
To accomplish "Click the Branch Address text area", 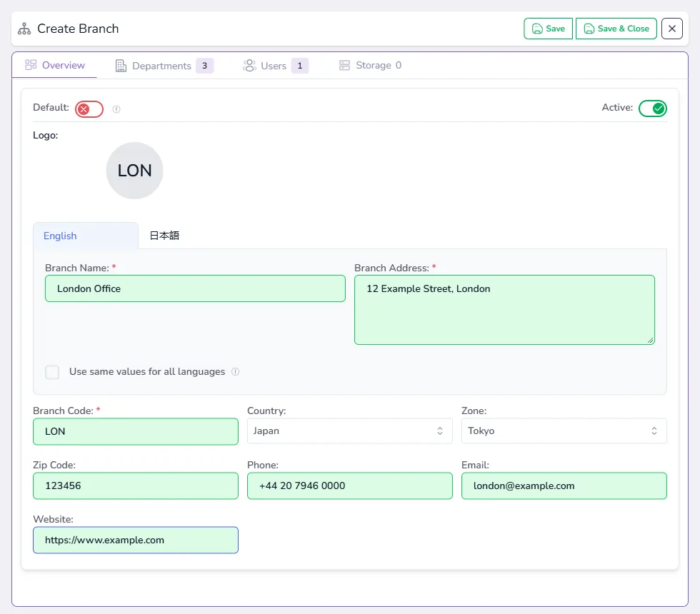I will coord(504,310).
